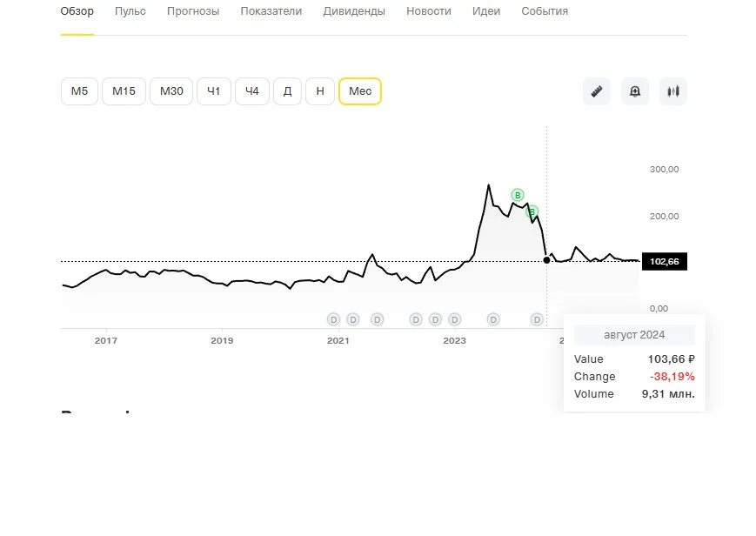The width and height of the screenshot is (756, 536).
Task: Go to the Прогнозы tab
Action: coord(193,11)
